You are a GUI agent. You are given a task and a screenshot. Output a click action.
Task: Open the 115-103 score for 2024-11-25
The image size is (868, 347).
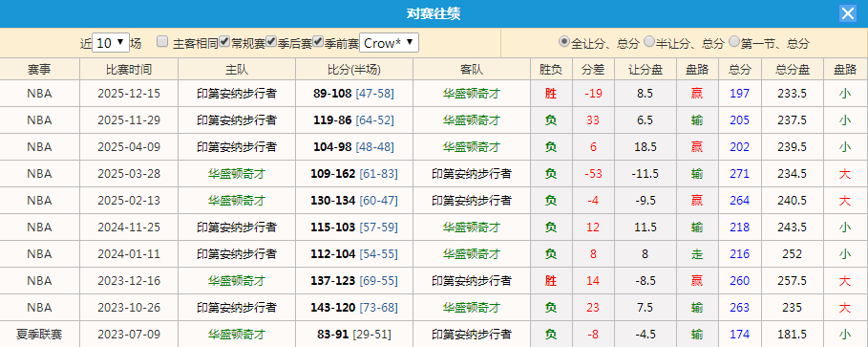click(x=332, y=228)
